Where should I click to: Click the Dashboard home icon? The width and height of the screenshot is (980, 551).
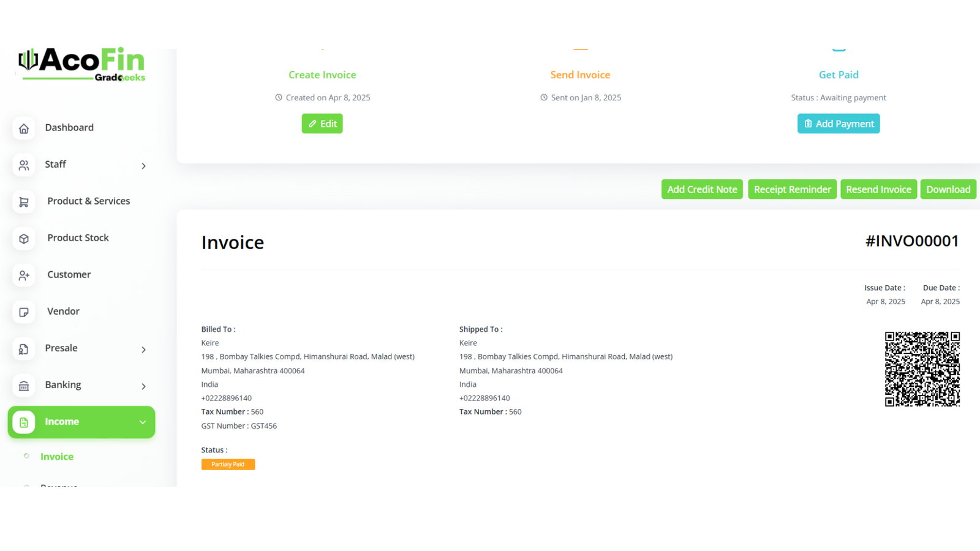click(24, 129)
